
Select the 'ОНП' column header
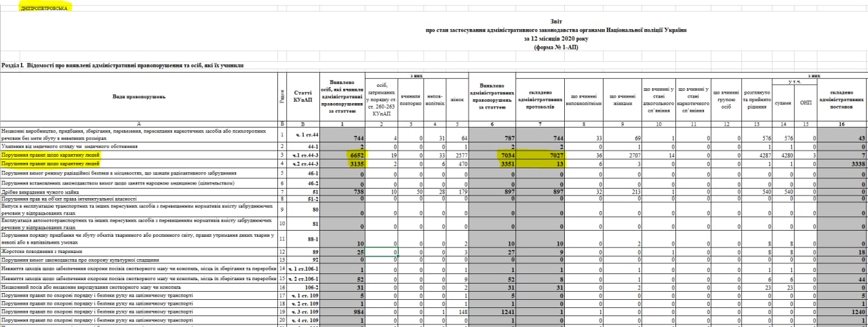[805, 102]
